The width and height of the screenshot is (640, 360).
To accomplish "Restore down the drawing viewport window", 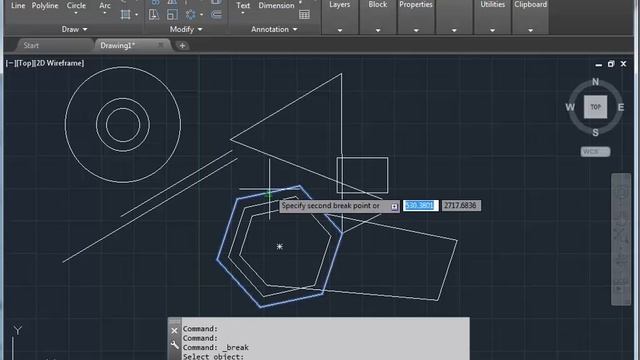I will pos(611,64).
